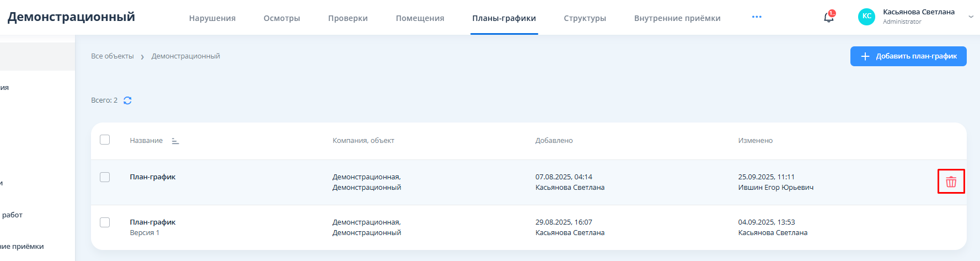Click the Демонстрационный breadcrumb item
980x261 pixels.
click(186, 56)
